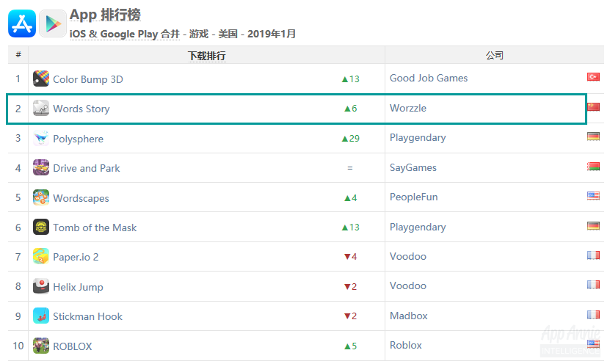Click the Polysphere app icon
The width and height of the screenshot is (610, 364).
pos(41,139)
